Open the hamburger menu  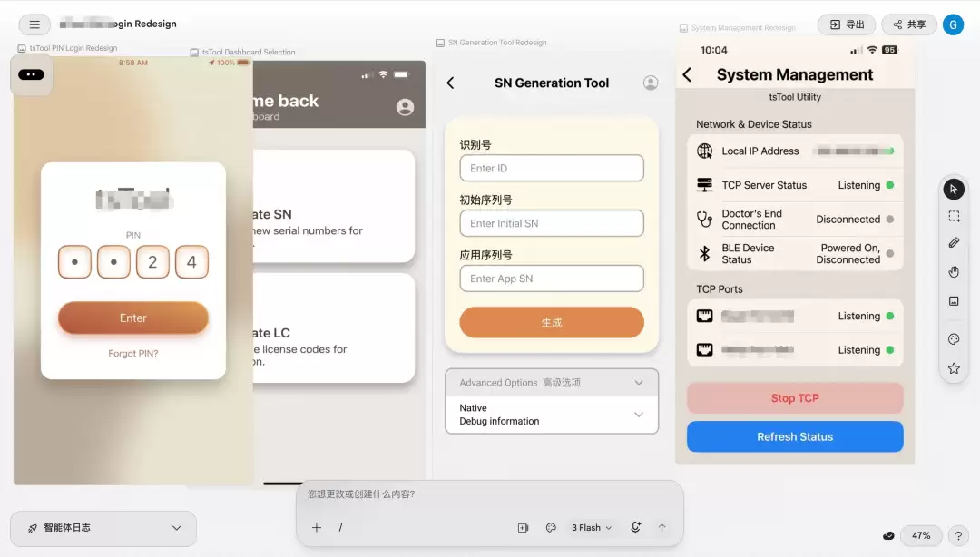(34, 24)
